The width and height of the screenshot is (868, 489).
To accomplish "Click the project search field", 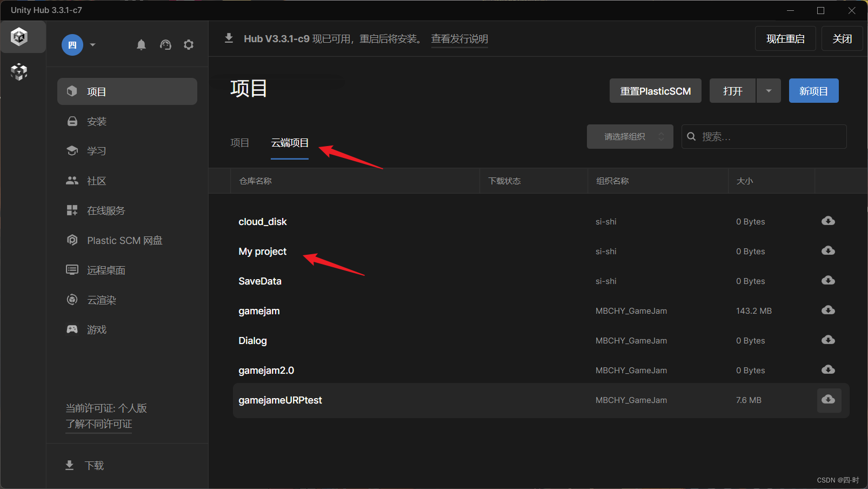I will click(764, 136).
